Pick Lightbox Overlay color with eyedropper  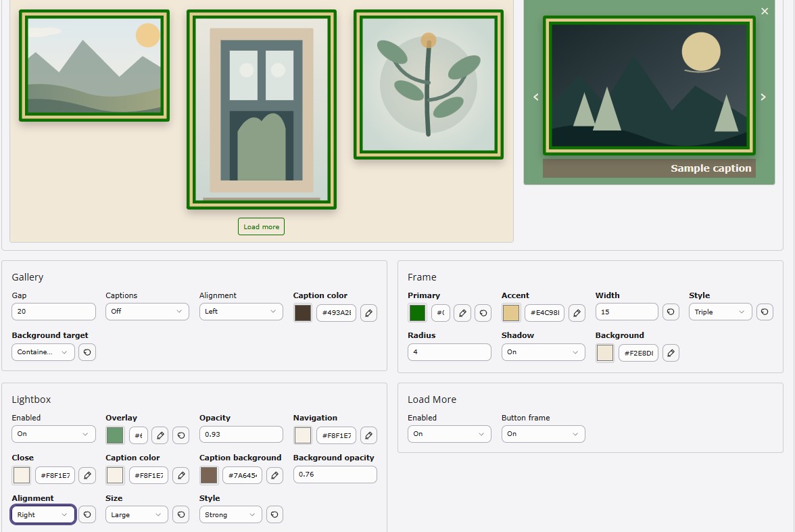point(160,435)
